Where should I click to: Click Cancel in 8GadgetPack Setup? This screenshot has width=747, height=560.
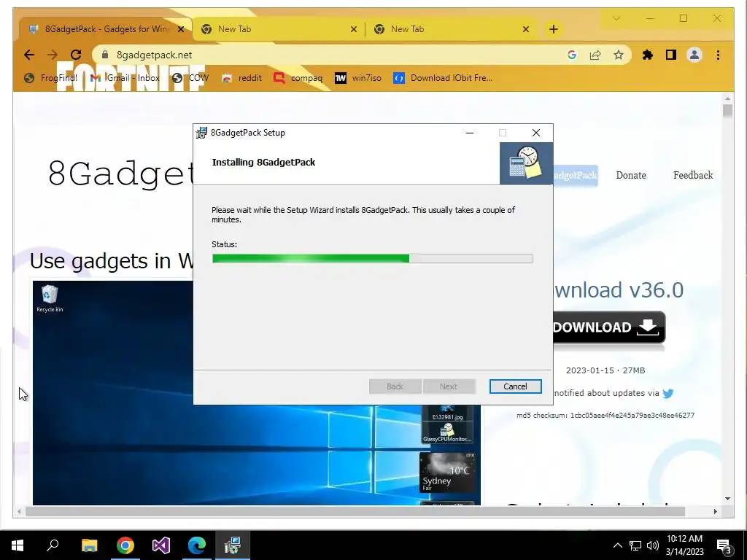[x=515, y=386]
